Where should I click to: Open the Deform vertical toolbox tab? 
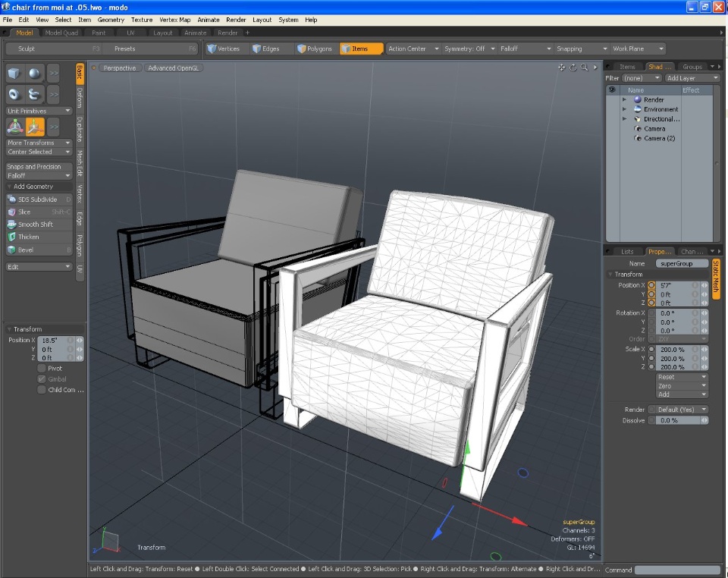(x=80, y=98)
